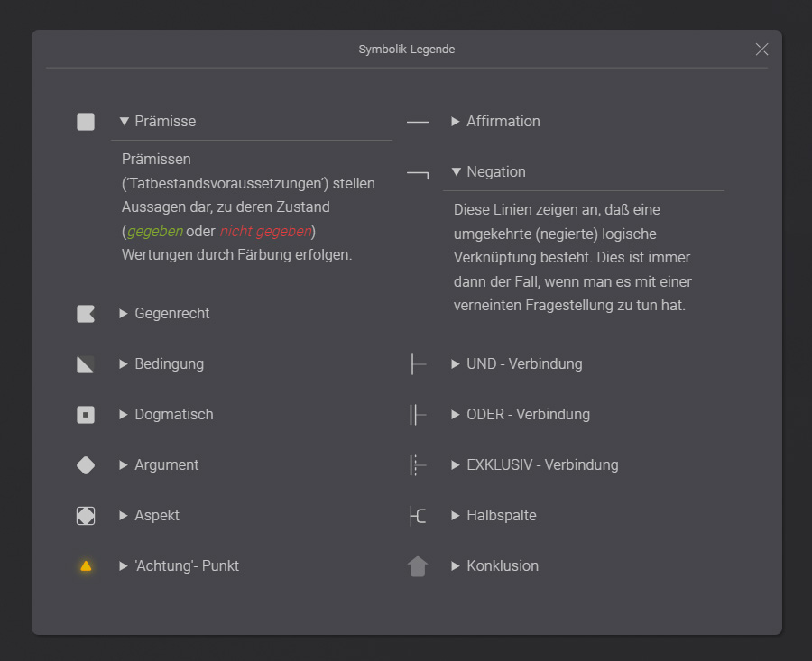The height and width of the screenshot is (661, 812).
Task: Select the yellow 'Achtung'-Punkt warning icon
Action: 86,565
